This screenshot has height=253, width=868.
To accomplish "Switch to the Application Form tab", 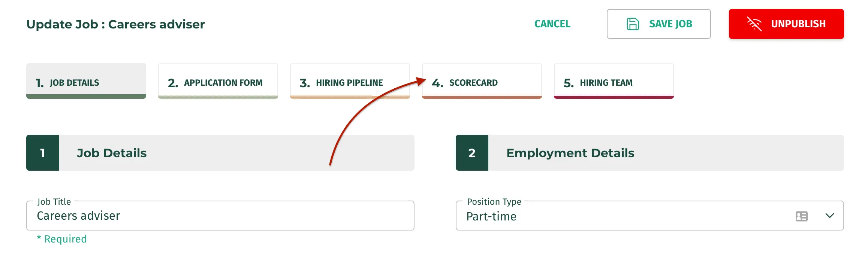I will (x=218, y=81).
